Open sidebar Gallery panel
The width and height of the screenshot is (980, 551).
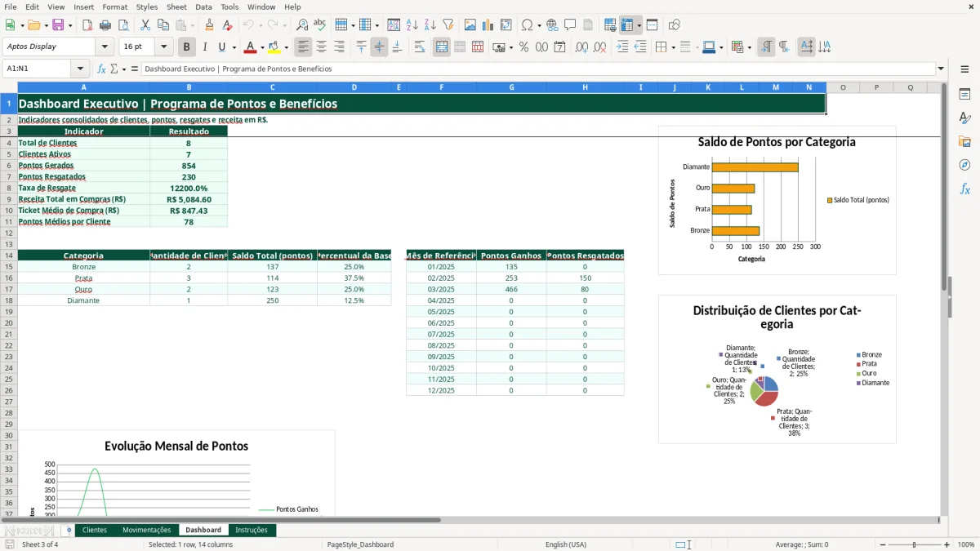point(964,142)
